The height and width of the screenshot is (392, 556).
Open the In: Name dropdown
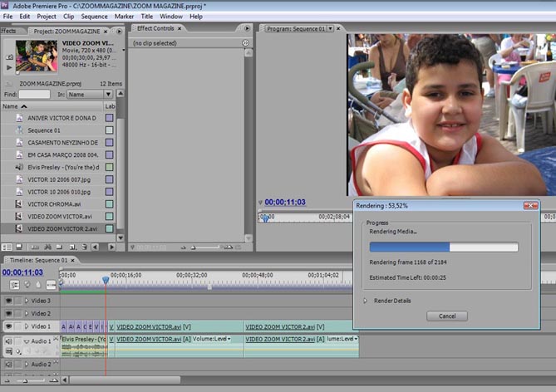click(x=86, y=95)
